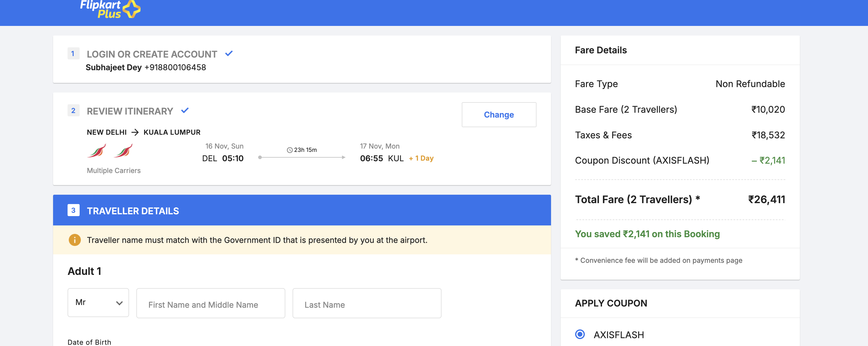Click the route arrow between New Delhi and Kuala Lumpur
This screenshot has height=346, width=868.
pyautogui.click(x=135, y=132)
